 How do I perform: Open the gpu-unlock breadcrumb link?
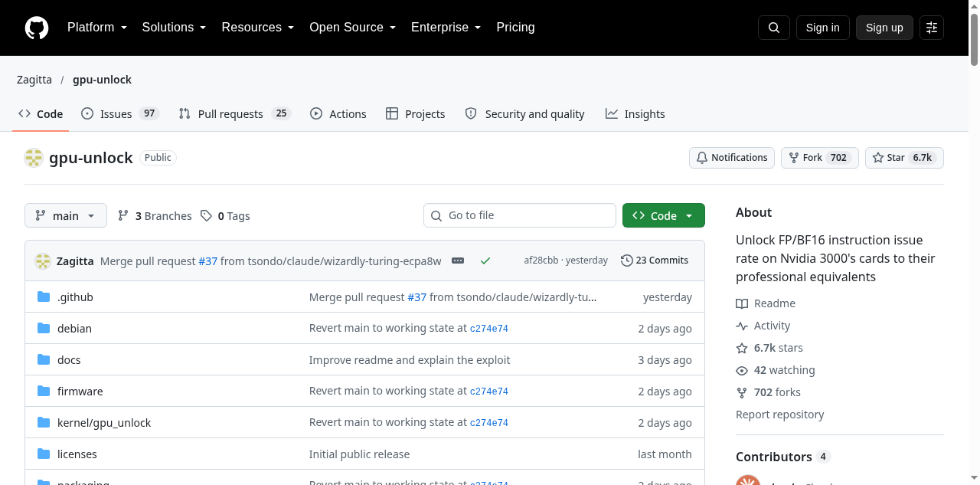[102, 80]
